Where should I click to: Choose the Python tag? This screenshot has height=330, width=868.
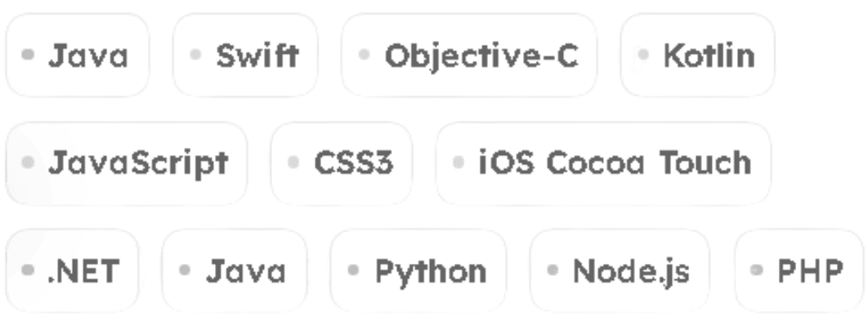pos(418,270)
